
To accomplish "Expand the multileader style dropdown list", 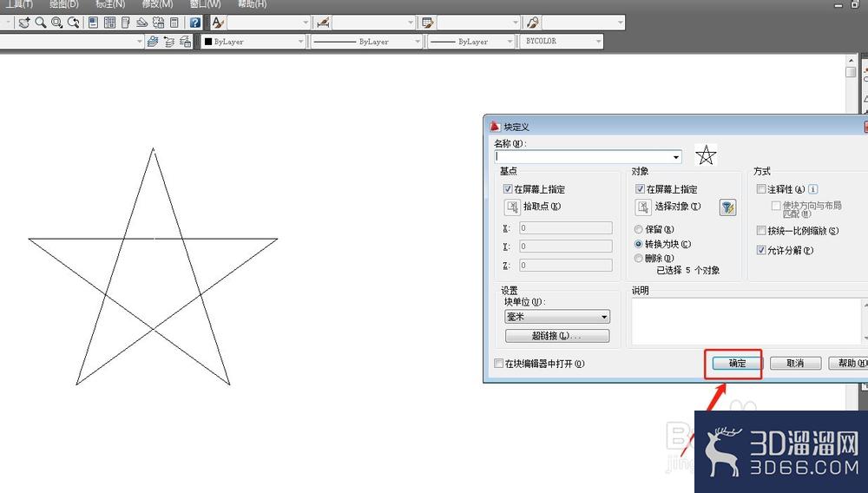I will coord(620,23).
